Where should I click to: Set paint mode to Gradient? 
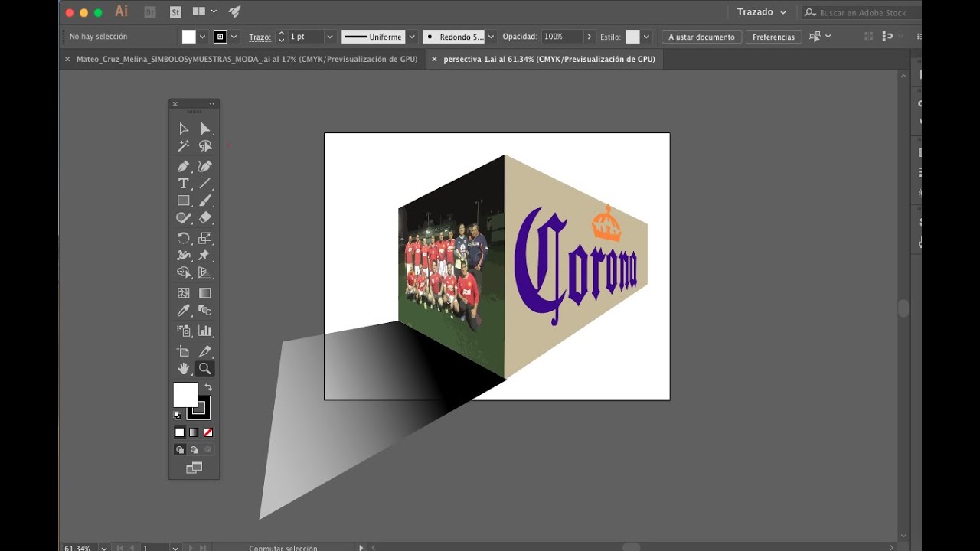pos(194,432)
